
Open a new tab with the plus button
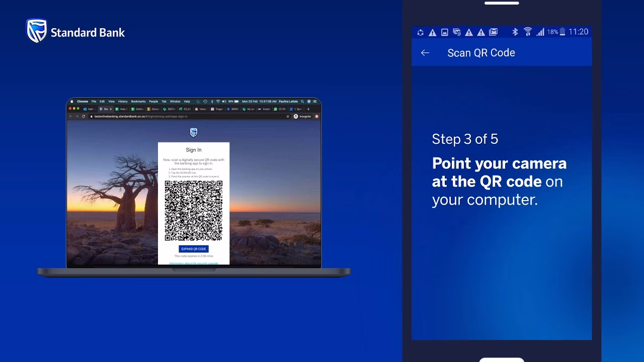[308, 109]
